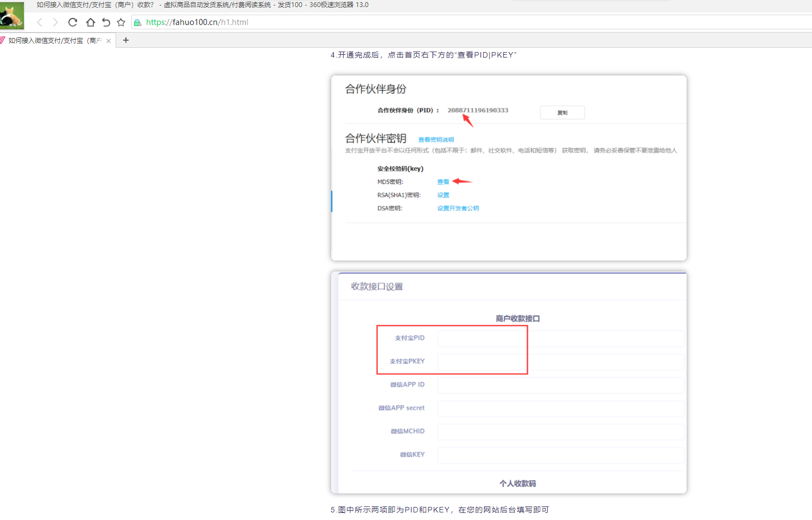
Task: Go to browser home page icon
Action: pos(90,22)
